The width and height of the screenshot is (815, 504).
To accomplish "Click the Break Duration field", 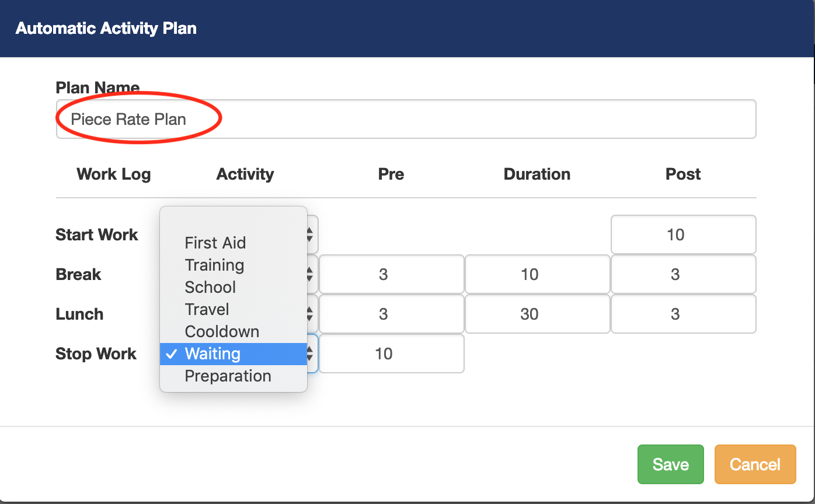I will click(537, 274).
